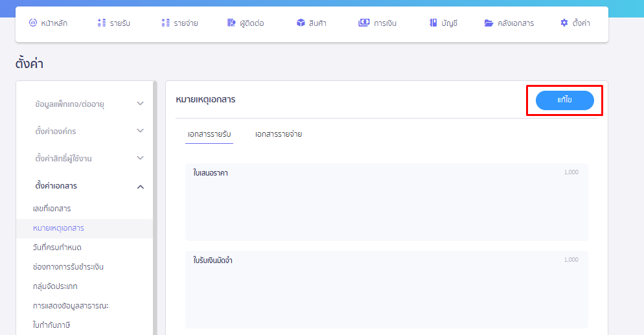Viewport: 644px width, 335px height.
Task: Go to the ผู้ติดต่อ menu
Action: point(252,23)
